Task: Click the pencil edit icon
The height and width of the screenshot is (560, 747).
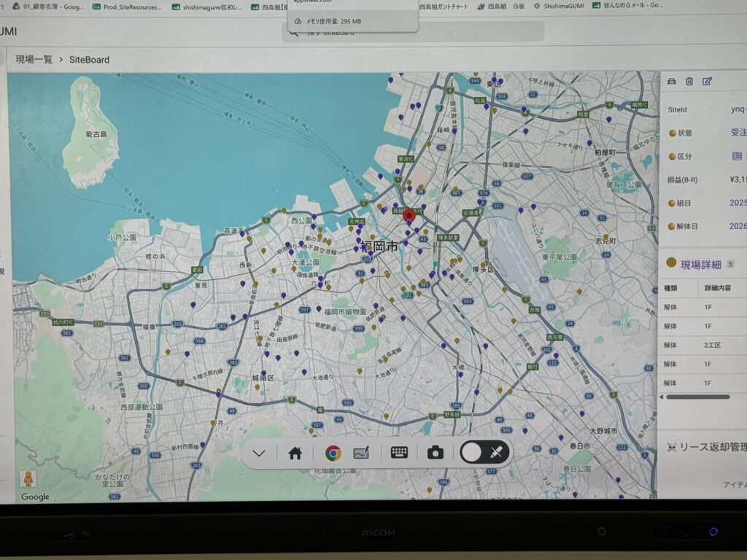Action: pos(707,82)
